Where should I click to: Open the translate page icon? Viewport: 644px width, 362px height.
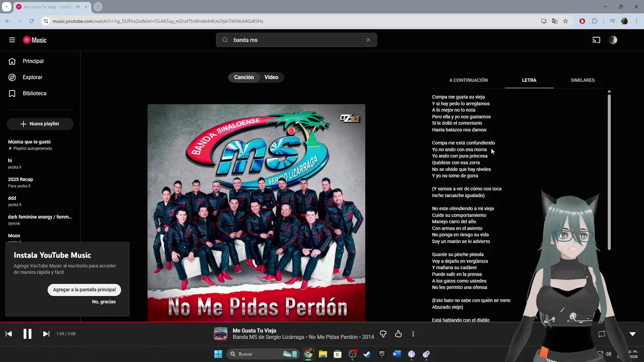click(x=554, y=21)
